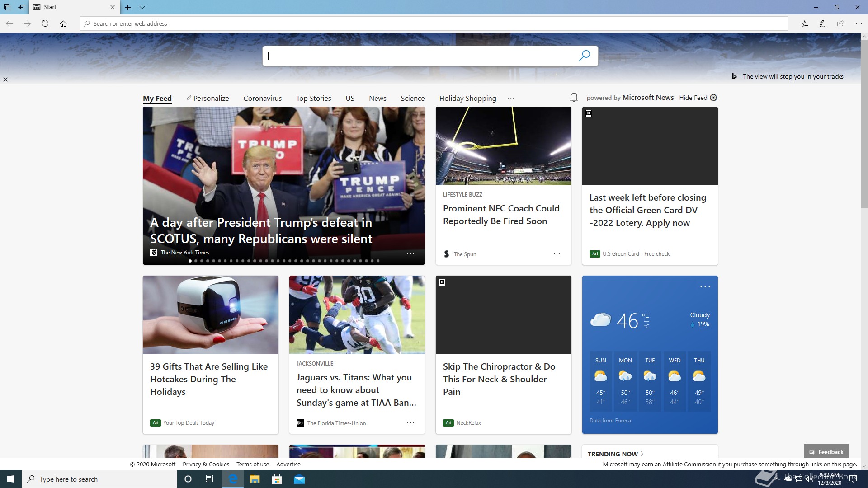Expand more feed categories ellipsis
The height and width of the screenshot is (488, 868).
(511, 98)
